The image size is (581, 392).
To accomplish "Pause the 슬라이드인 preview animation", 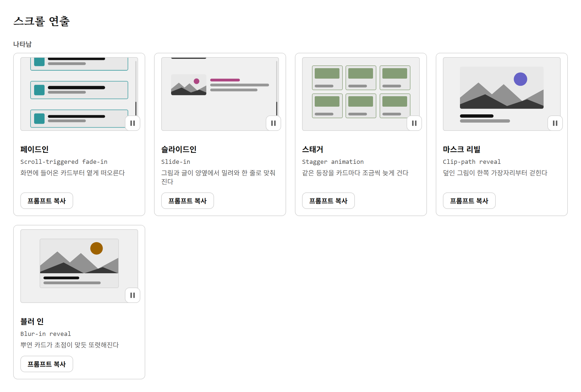I will (273, 123).
